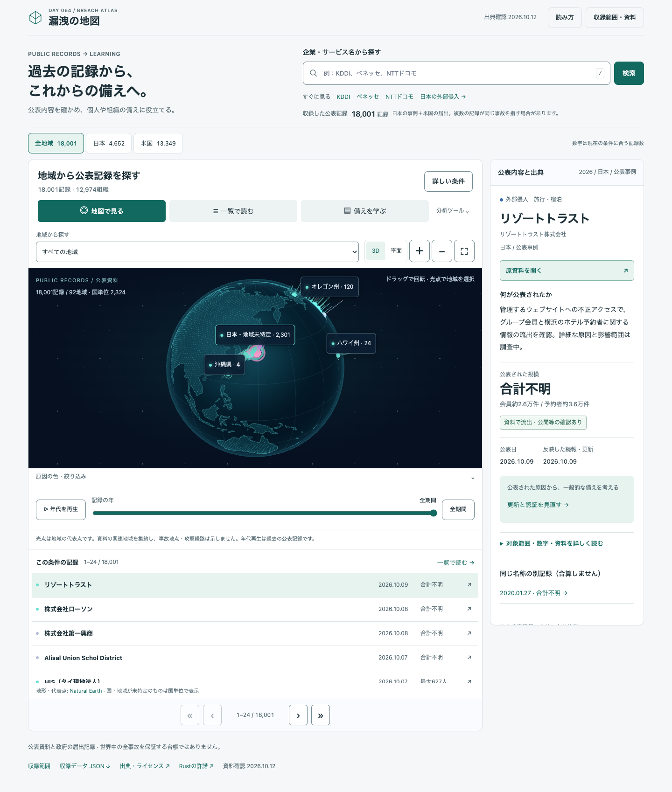Open the 分析ツール dropdown

[453, 211]
